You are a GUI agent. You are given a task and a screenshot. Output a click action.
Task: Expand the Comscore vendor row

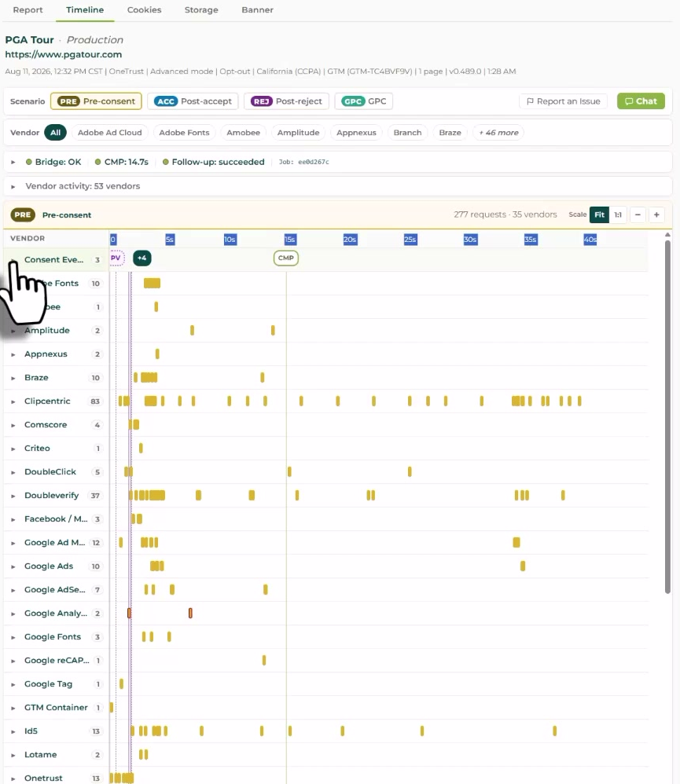coord(13,425)
